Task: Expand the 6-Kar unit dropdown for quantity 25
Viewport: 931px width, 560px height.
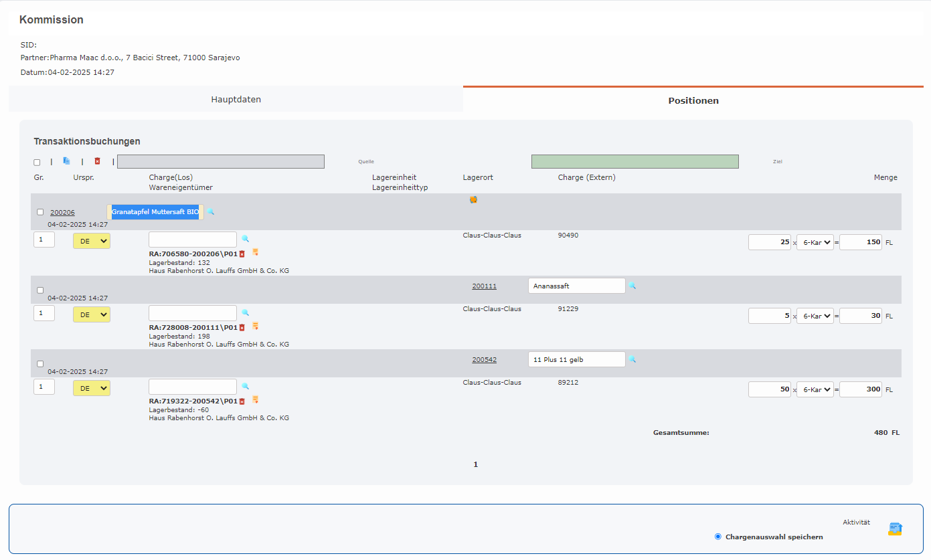Action: click(815, 242)
